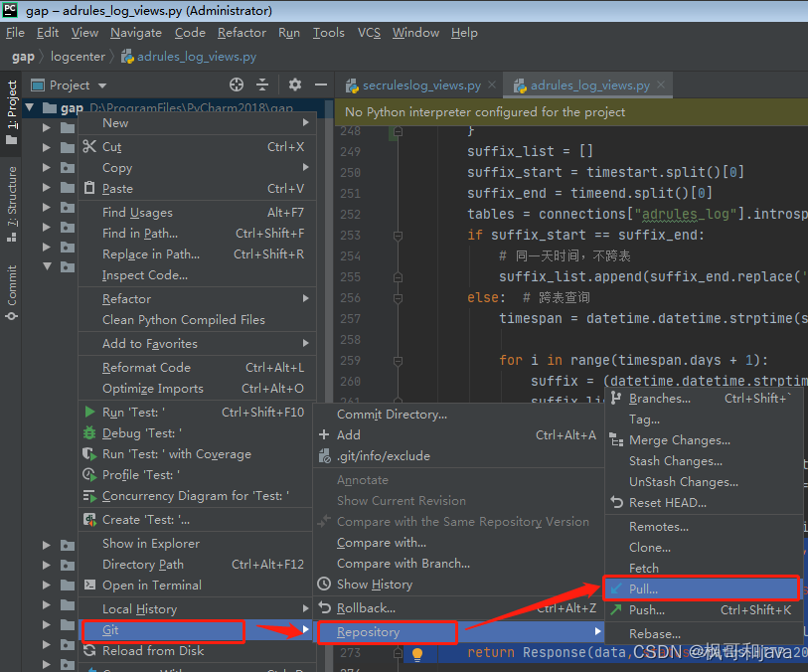The image size is (808, 672).
Task: Click the Python icon on adrules_log_views.py tab
Action: coord(521,86)
